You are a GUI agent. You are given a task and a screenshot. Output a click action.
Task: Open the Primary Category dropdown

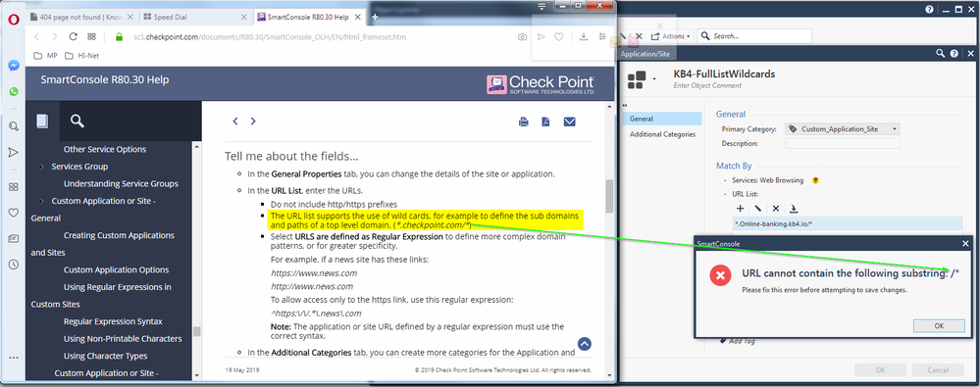(842, 129)
